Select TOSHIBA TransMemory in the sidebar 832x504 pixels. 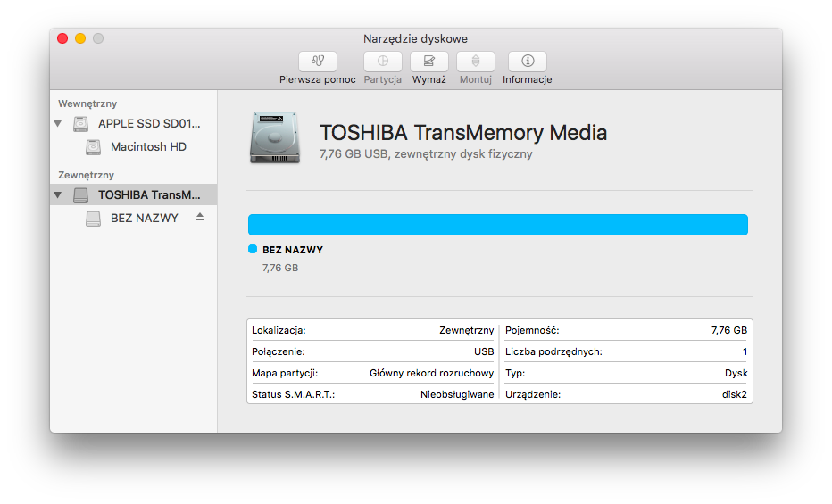[149, 195]
